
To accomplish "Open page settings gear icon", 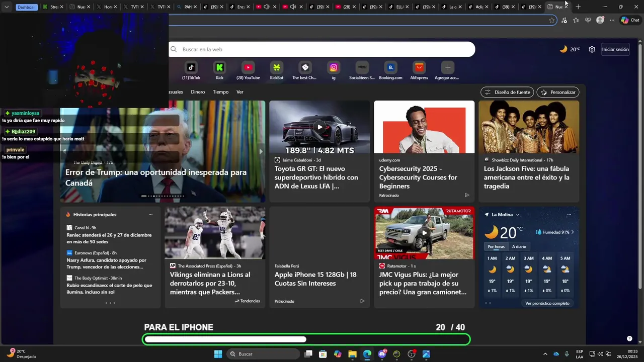I will (592, 49).
